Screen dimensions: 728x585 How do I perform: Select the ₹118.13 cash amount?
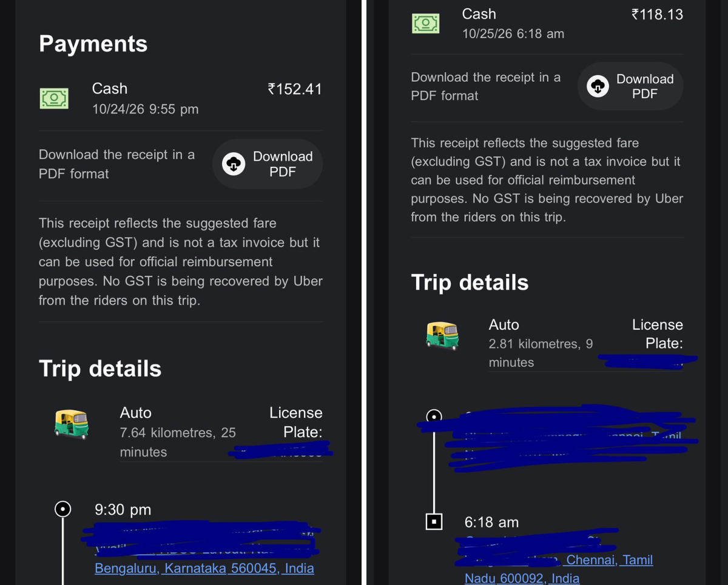coord(657,14)
